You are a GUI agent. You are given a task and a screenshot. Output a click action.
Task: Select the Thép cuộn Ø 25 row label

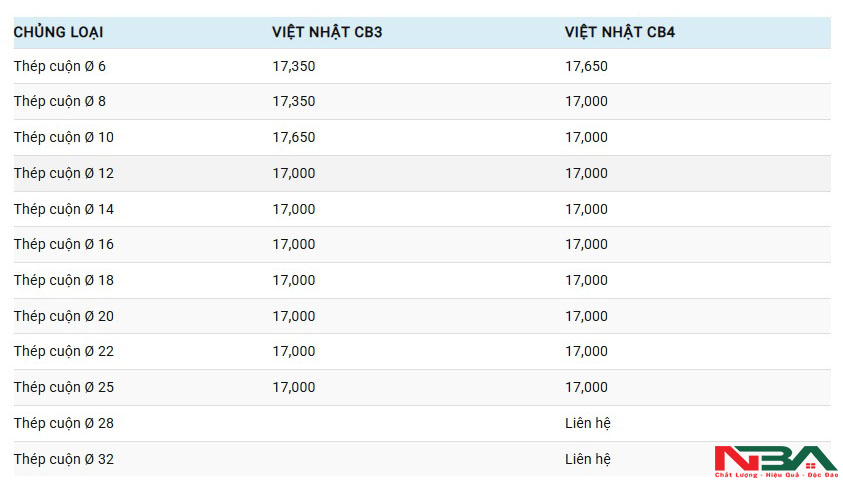tap(64, 387)
